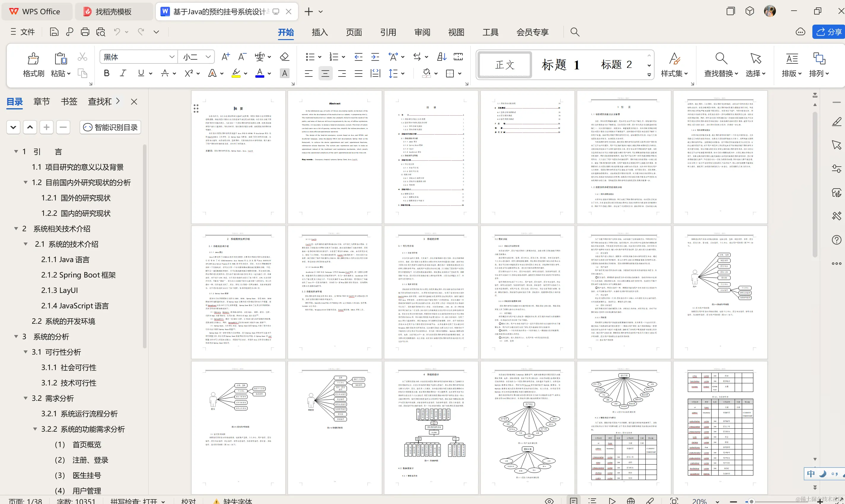Open the 章节 navigation pane tab
The image size is (845, 504).
point(42,101)
